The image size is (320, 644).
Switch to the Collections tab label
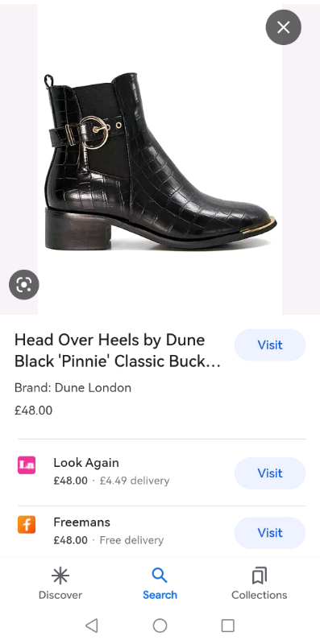(259, 595)
